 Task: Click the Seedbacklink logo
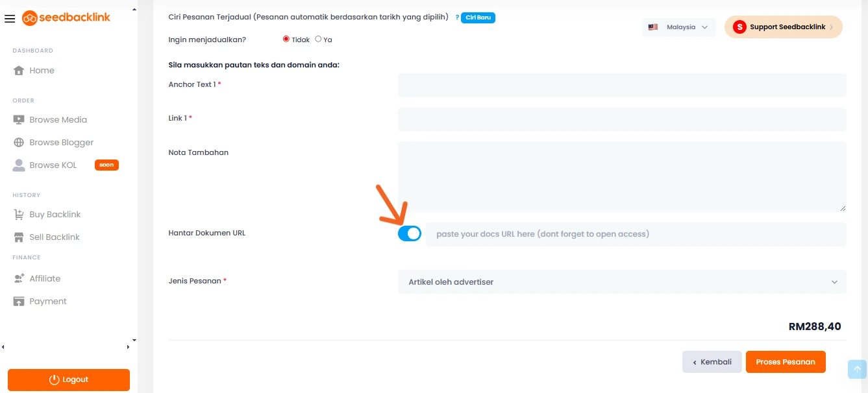tap(66, 18)
